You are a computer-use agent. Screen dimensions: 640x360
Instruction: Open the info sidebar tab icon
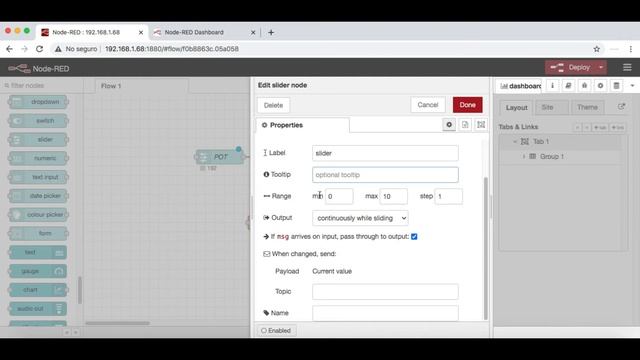(x=552, y=86)
